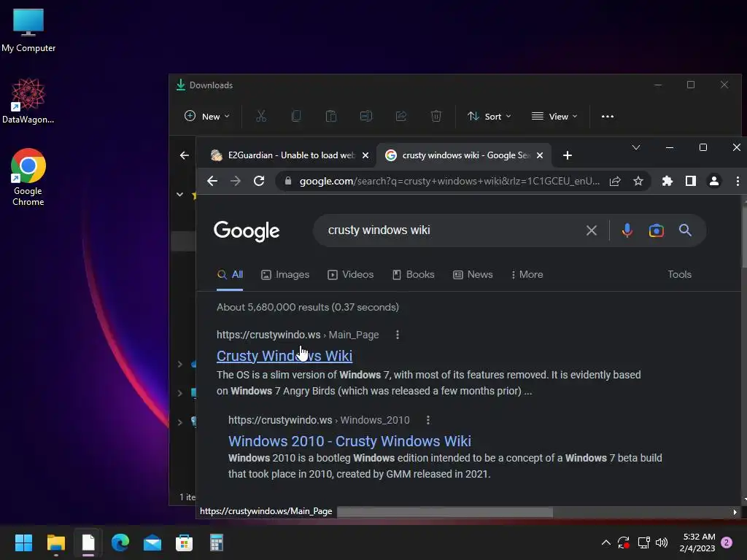Open the search Tools button
The height and width of the screenshot is (560, 747).
click(x=679, y=274)
